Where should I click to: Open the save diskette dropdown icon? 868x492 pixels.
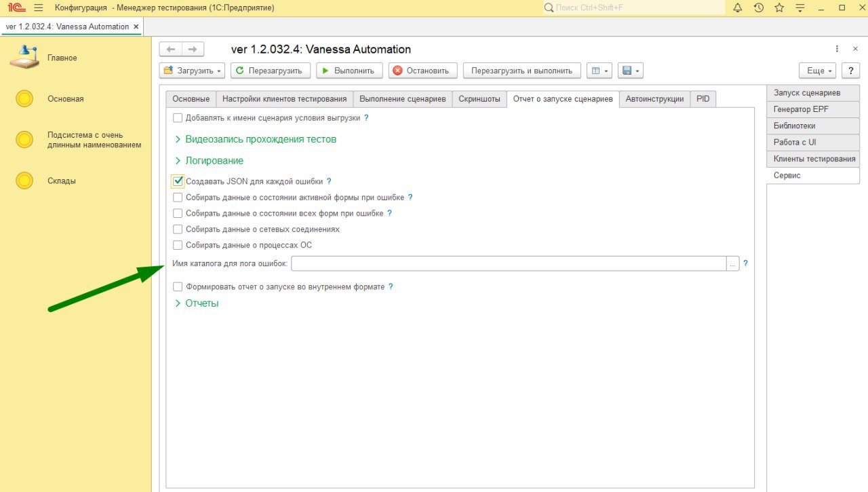tap(630, 71)
